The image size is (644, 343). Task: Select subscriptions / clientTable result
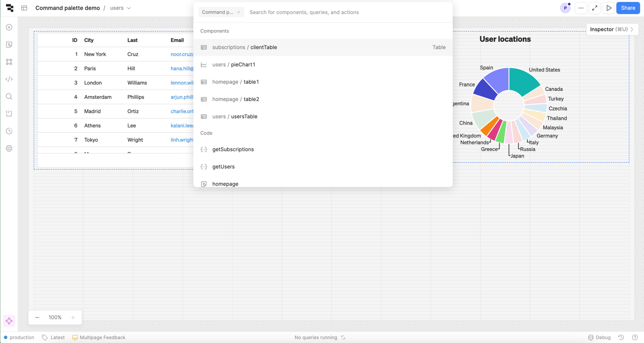[x=323, y=47]
